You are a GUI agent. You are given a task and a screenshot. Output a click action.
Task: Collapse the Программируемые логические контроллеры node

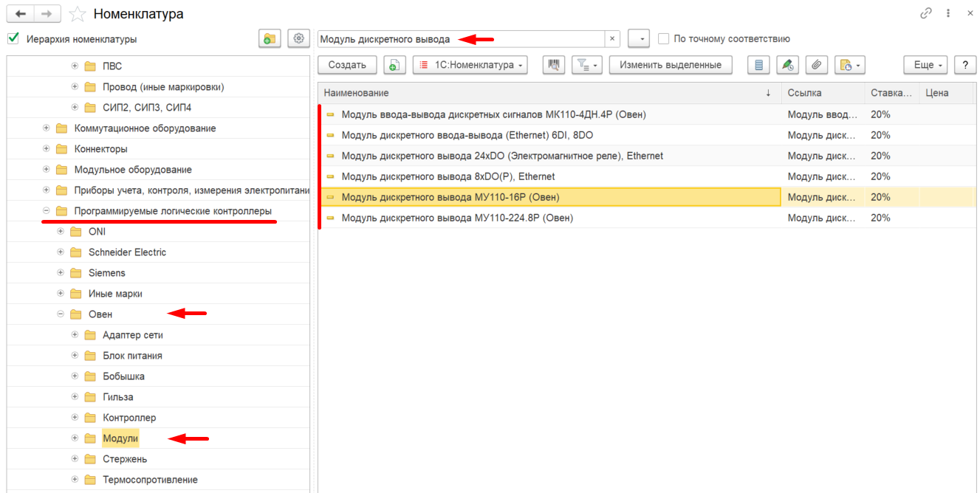coord(47,211)
